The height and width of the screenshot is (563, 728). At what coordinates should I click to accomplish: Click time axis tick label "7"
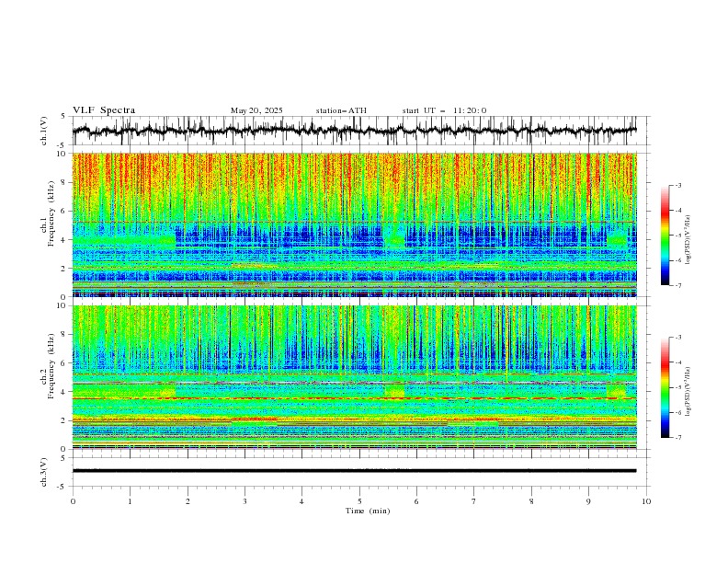click(x=474, y=501)
